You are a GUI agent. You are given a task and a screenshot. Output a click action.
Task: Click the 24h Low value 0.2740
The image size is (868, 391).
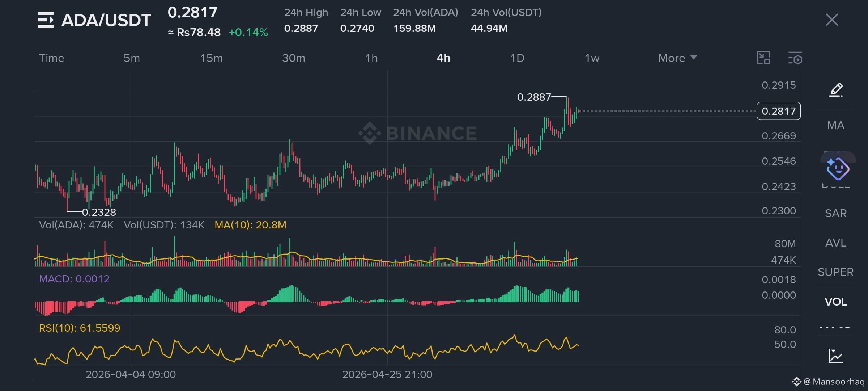click(x=357, y=28)
